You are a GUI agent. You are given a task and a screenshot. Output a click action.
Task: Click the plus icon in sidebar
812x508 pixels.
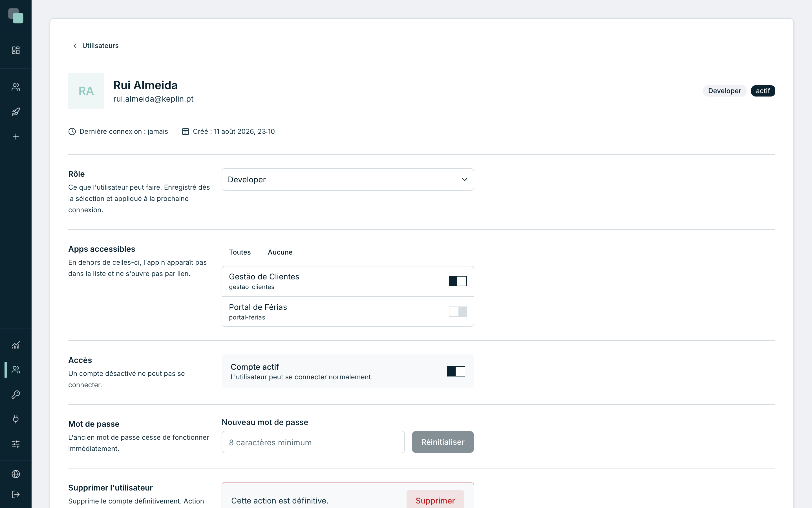(x=16, y=137)
